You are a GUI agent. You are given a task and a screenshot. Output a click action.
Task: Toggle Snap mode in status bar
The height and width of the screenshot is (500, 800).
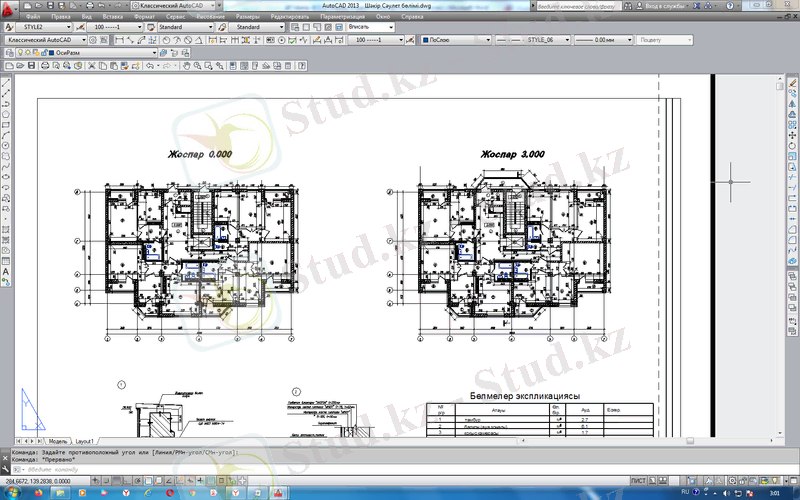tap(106, 481)
